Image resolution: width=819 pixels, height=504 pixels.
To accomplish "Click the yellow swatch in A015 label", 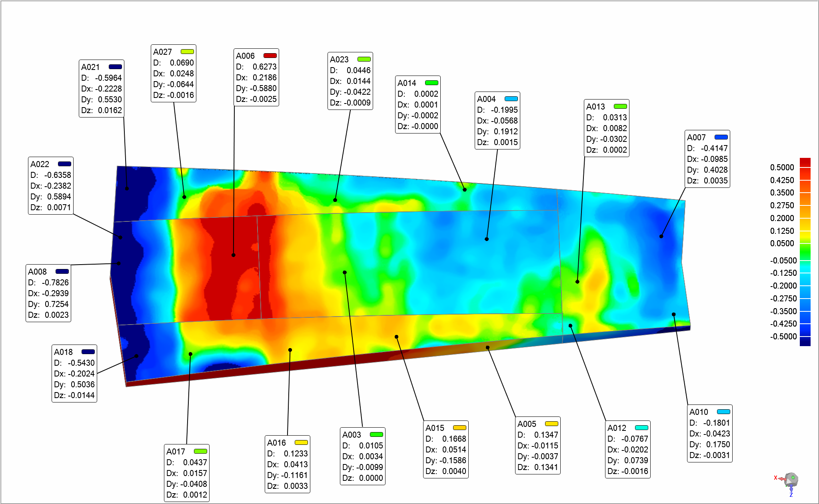I will tap(459, 428).
